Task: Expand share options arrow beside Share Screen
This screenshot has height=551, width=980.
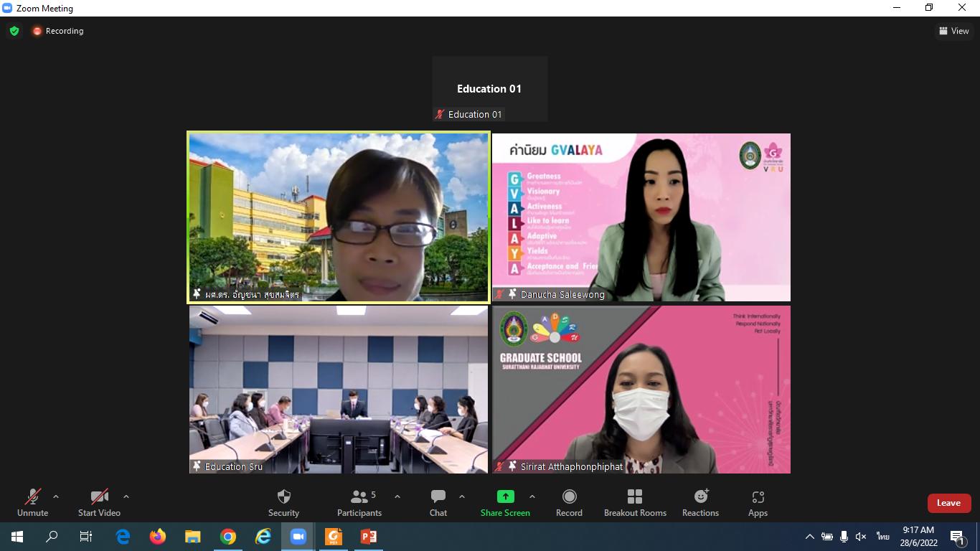Action: pos(532,496)
